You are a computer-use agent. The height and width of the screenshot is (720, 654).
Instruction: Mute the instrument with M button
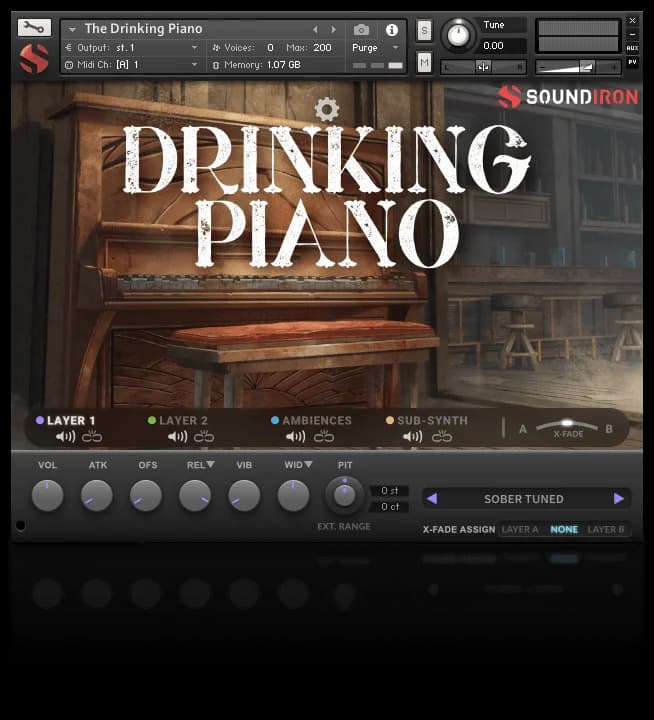424,62
